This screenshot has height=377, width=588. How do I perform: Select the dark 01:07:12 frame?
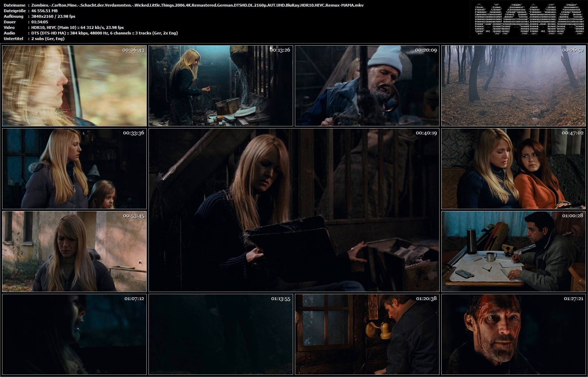tap(74, 334)
